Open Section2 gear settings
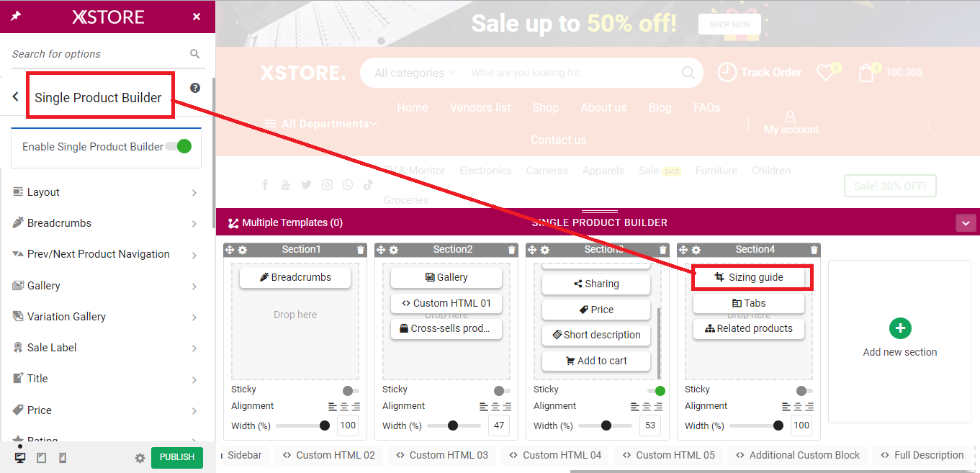The image size is (980, 473). pyautogui.click(x=394, y=250)
